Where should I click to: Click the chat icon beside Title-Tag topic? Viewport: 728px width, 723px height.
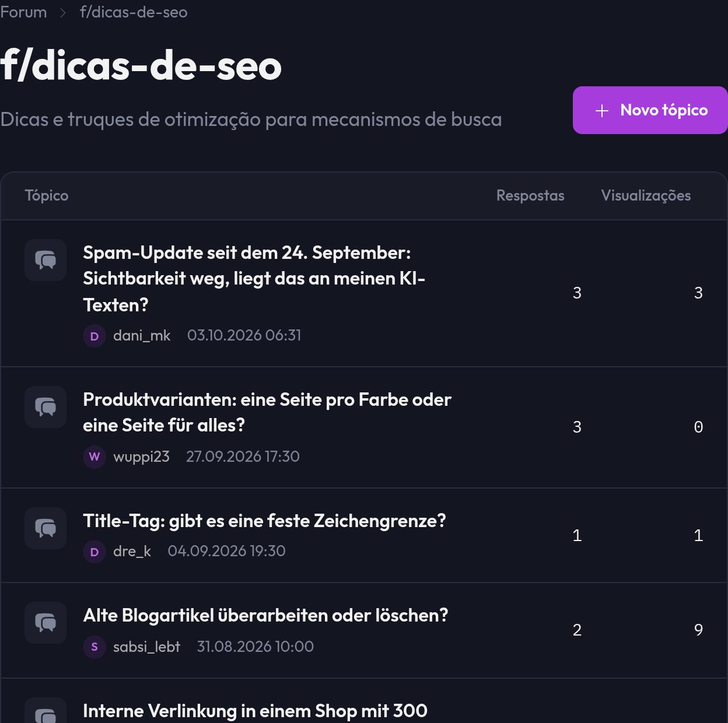(45, 528)
